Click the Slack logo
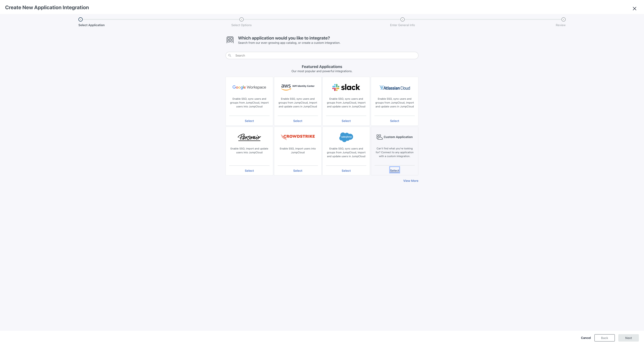644x345 pixels. tap(346, 87)
